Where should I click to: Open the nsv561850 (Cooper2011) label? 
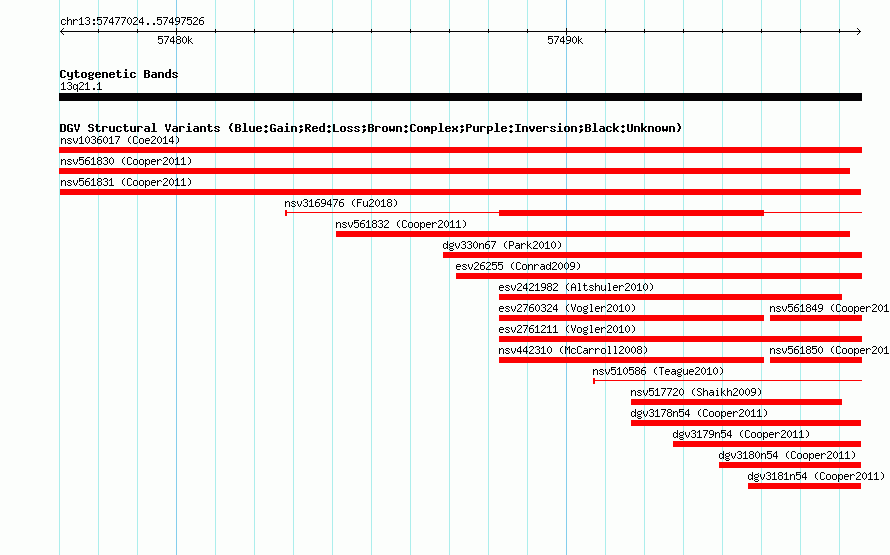829,350
